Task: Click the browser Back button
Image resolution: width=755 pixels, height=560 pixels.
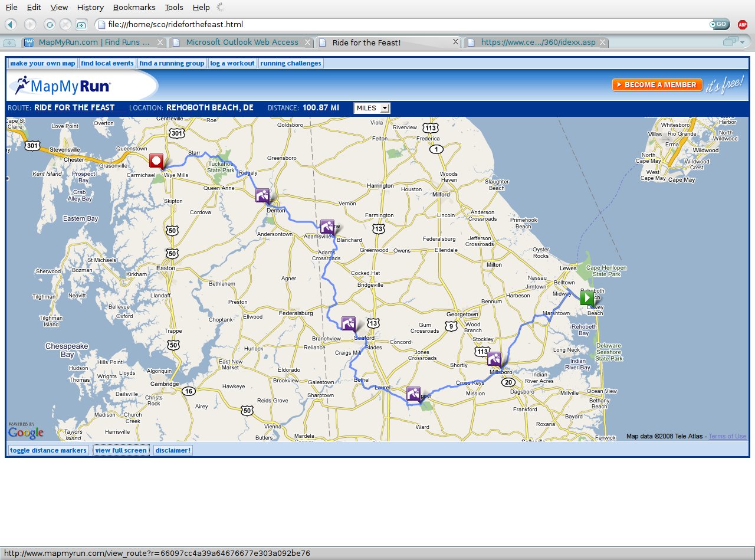Action: pos(11,24)
